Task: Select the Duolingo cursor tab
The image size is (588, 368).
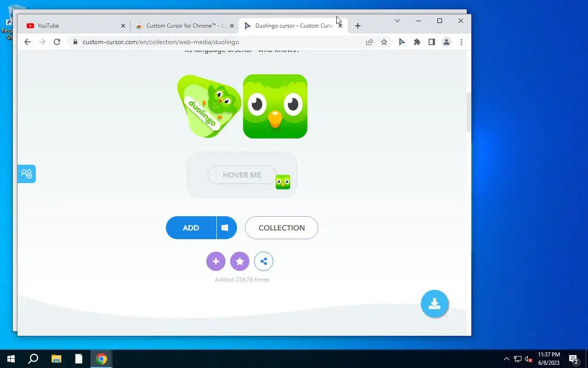Action: pyautogui.click(x=294, y=26)
